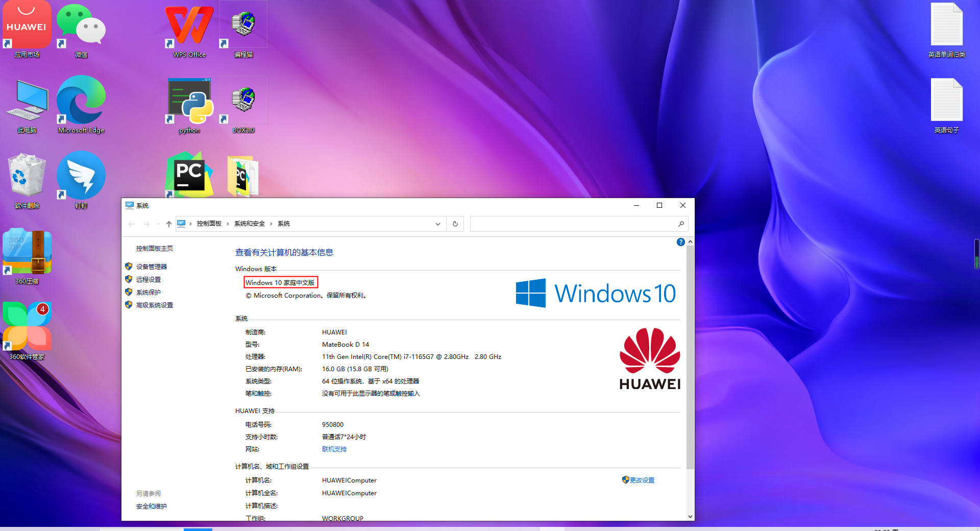
Task: Click the Huawei logo image
Action: [650, 358]
